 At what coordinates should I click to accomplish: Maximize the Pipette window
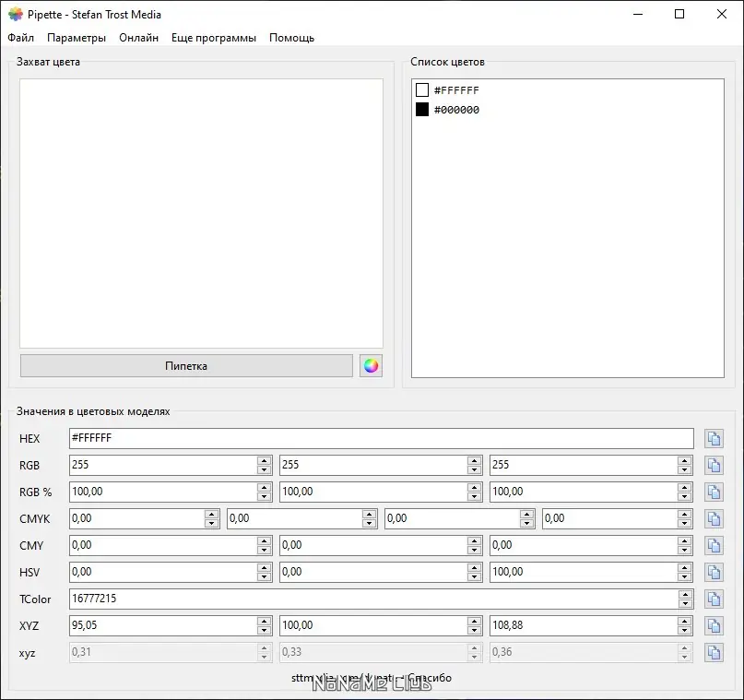[679, 14]
